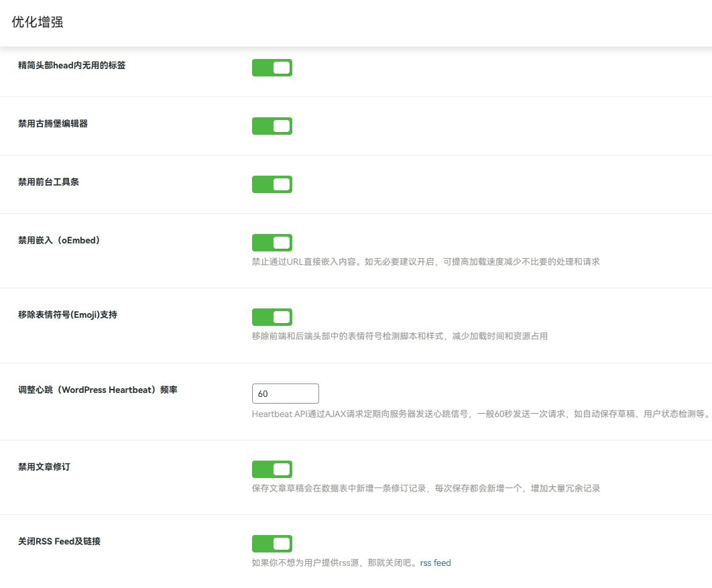Click the Heartbeat API description text
712x588 pixels.
tap(480, 414)
